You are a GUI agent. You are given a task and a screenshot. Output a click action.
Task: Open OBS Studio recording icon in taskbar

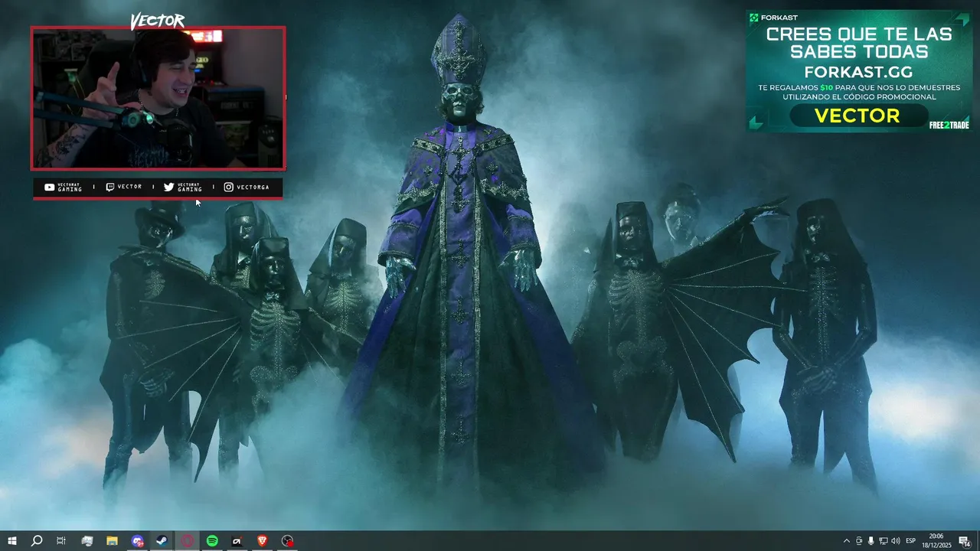coord(287,541)
